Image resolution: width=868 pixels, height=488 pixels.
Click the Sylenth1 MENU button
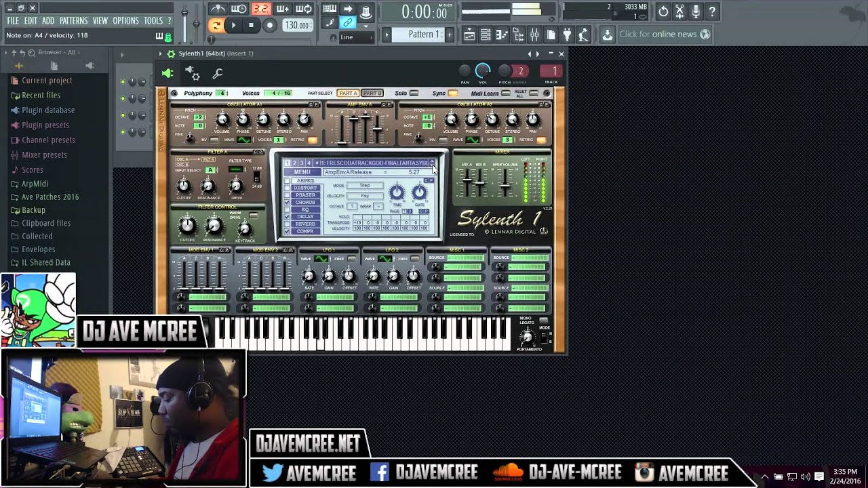(x=302, y=172)
